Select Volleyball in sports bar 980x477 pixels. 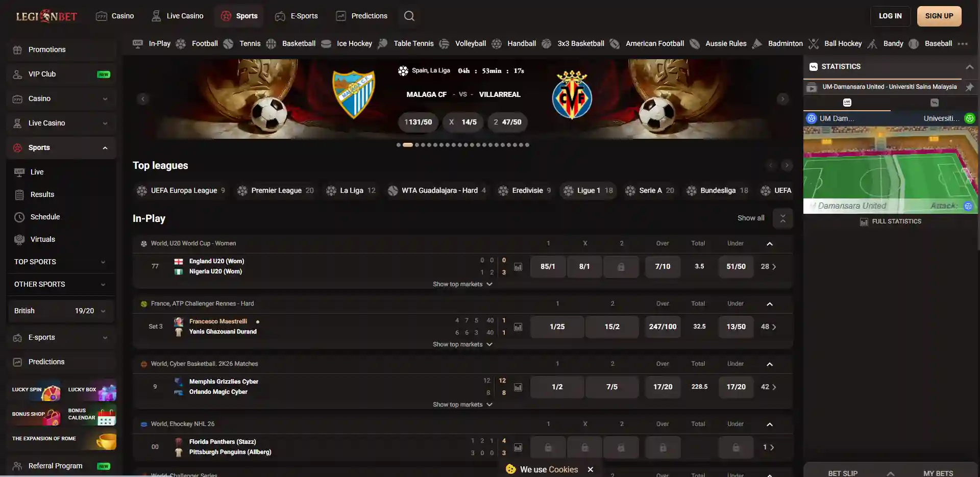click(462, 44)
